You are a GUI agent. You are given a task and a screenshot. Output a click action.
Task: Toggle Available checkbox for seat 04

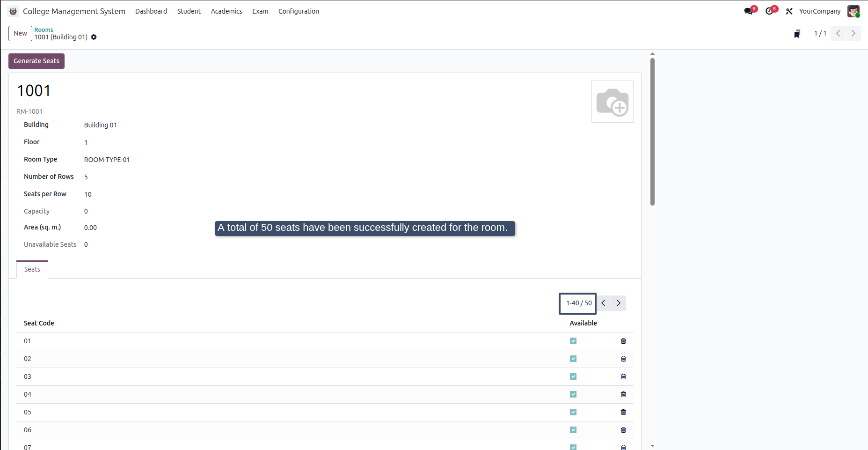(573, 394)
